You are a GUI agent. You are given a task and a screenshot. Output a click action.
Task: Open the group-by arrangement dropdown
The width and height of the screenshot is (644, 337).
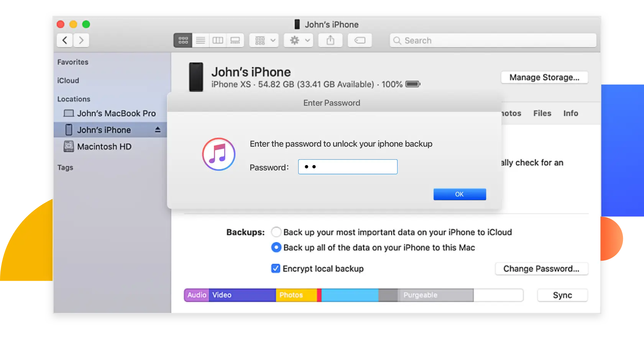pyautogui.click(x=264, y=40)
